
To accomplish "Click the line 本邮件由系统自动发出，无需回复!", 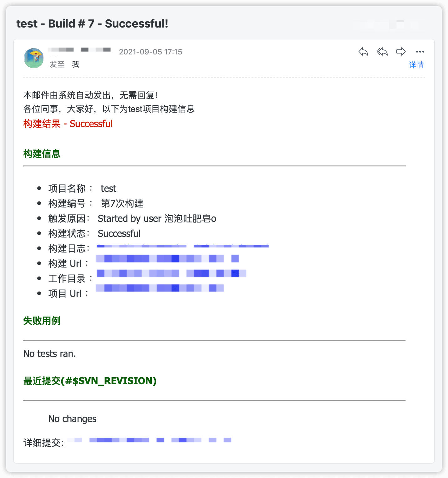I will point(91,95).
